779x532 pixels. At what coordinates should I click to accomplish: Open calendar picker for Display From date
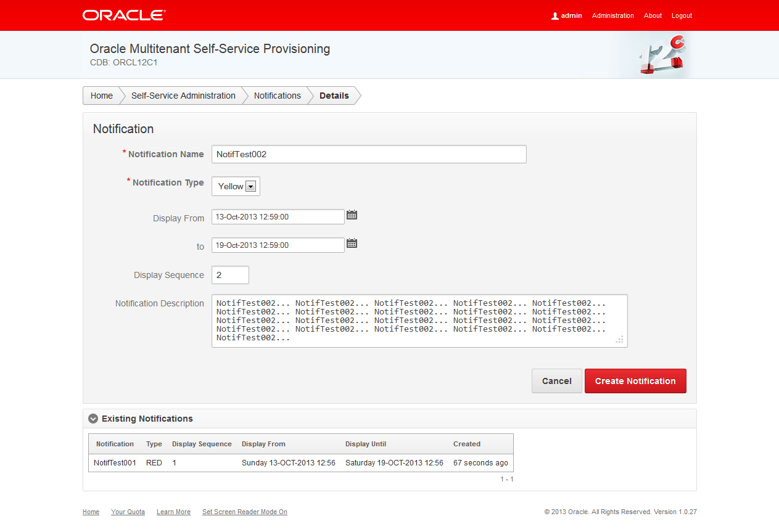pyautogui.click(x=352, y=215)
